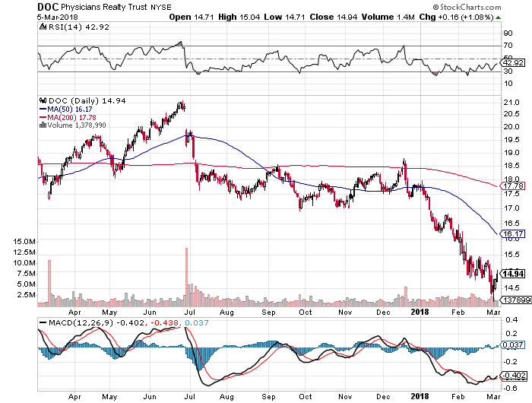Click the RSI(14) 42.92 panel label
Image resolution: width=532 pixels, height=403 pixels.
coord(79,27)
